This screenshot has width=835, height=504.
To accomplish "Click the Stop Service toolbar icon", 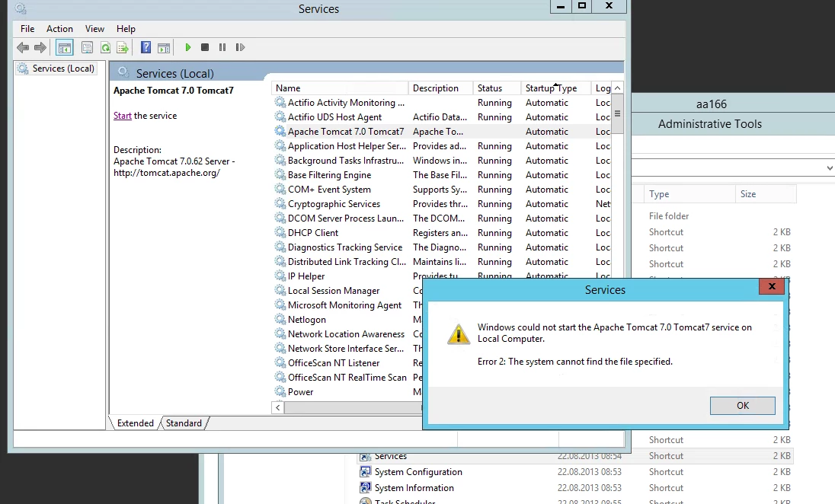I will [204, 47].
